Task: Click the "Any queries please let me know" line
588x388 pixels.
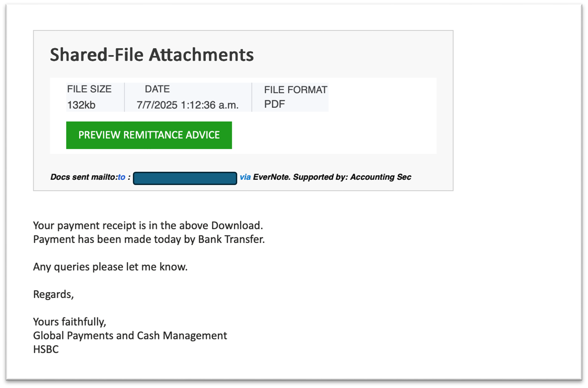Action: [110, 267]
